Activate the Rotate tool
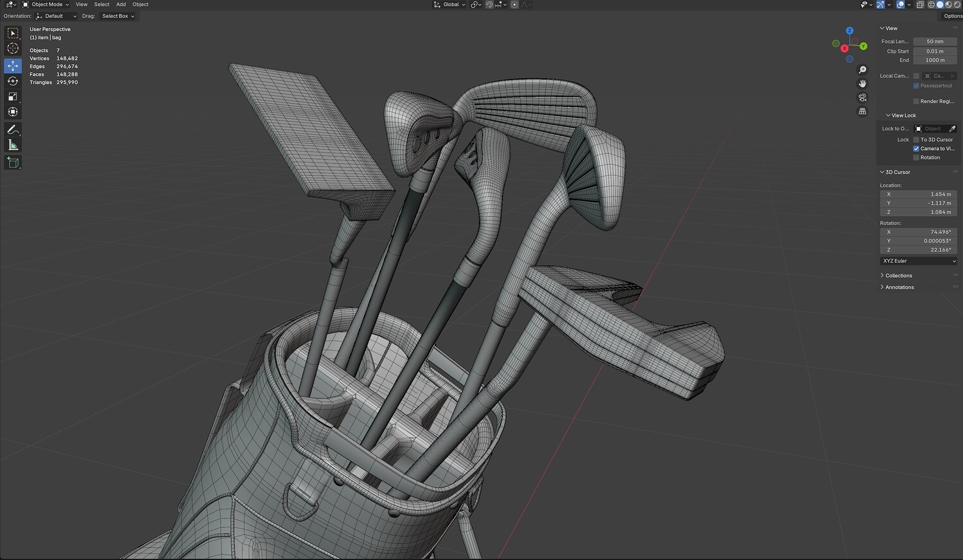The width and height of the screenshot is (963, 560). [13, 81]
